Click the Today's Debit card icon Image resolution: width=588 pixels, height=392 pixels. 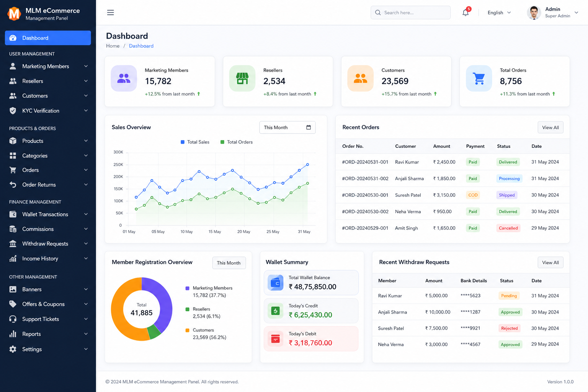(x=276, y=339)
